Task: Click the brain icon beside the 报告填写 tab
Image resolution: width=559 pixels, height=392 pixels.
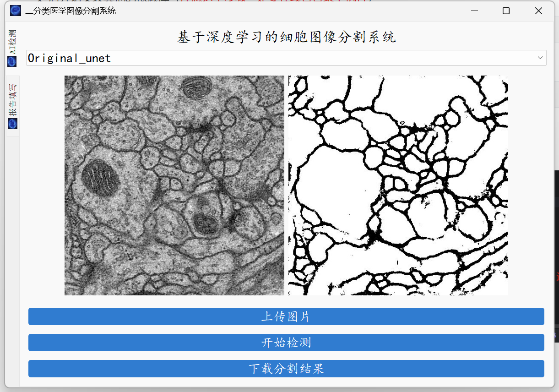Action: [12, 123]
